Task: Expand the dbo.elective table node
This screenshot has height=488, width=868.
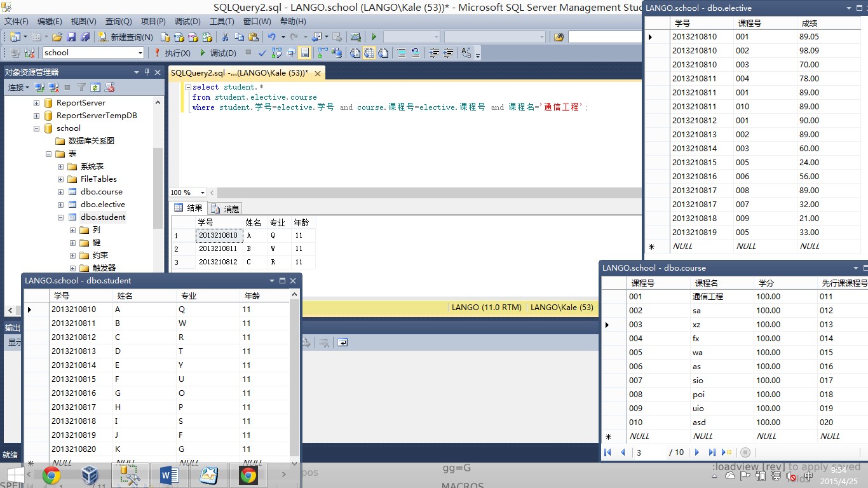Action: [61, 205]
